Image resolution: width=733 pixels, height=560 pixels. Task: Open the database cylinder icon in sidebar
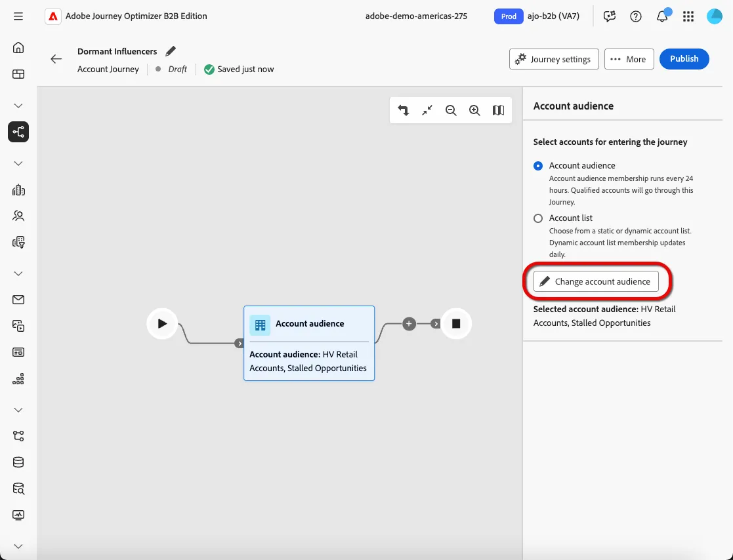coord(18,462)
